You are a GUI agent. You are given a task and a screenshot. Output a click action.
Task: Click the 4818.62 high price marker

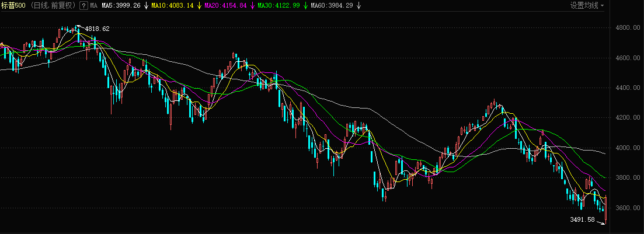click(97, 29)
